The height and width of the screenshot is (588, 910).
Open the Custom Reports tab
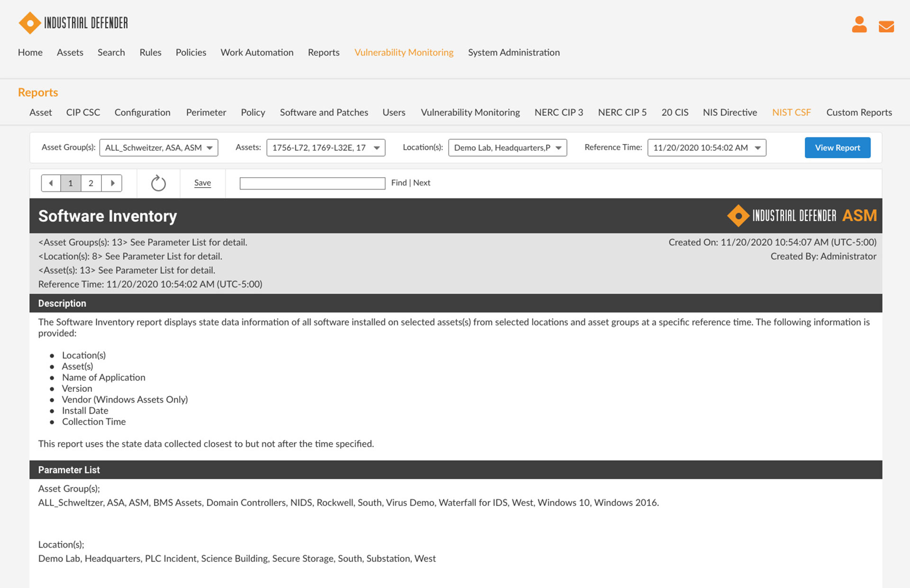click(859, 112)
